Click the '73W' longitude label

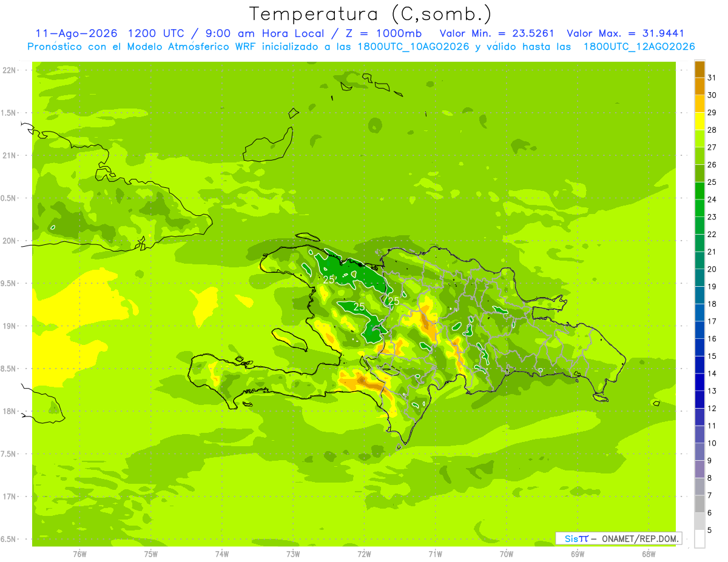click(293, 554)
